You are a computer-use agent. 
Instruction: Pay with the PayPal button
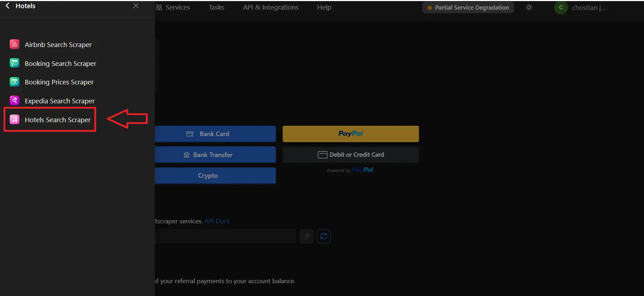click(350, 134)
